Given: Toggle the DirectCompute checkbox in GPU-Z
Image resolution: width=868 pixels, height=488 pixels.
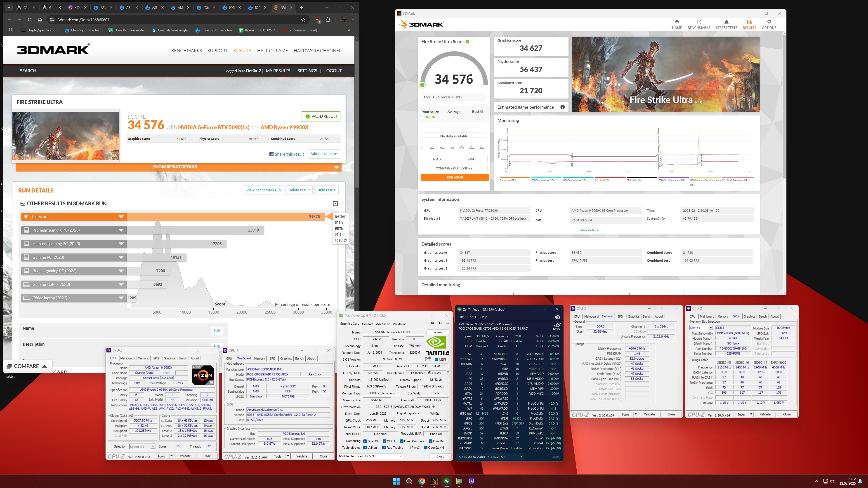Looking at the screenshot, I should pyautogui.click(x=402, y=441).
